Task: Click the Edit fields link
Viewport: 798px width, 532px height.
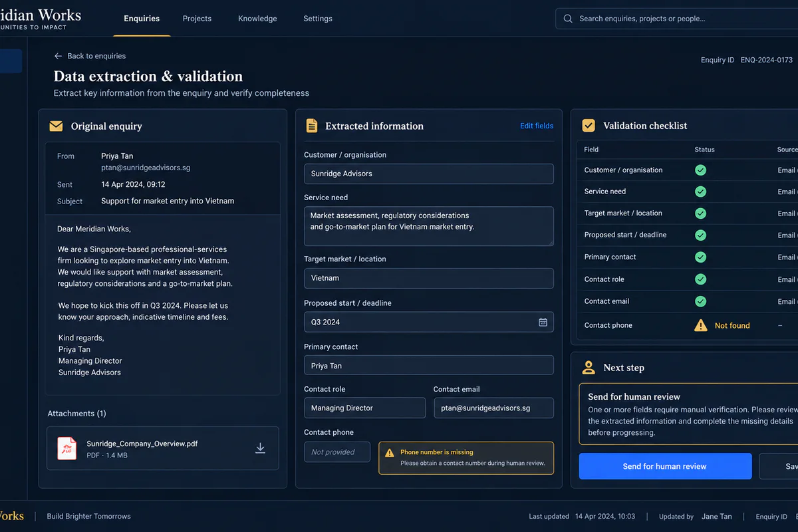Action: click(x=537, y=126)
